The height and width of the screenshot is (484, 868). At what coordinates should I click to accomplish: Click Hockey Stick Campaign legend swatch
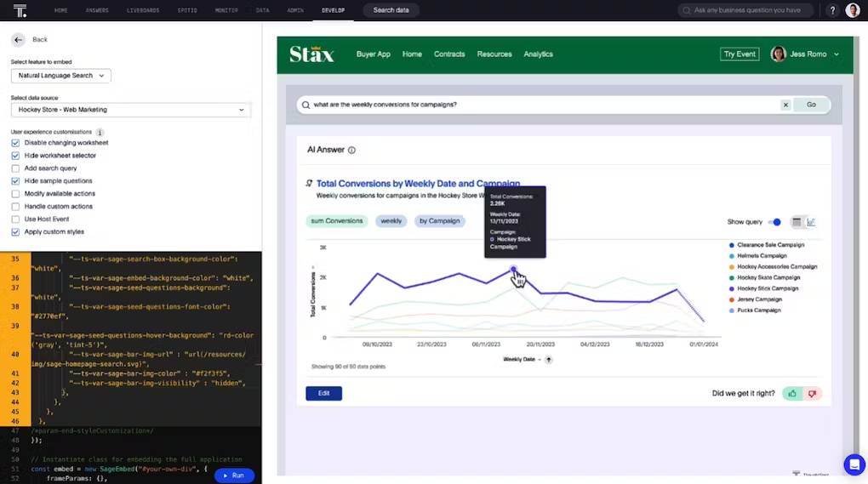(x=732, y=288)
